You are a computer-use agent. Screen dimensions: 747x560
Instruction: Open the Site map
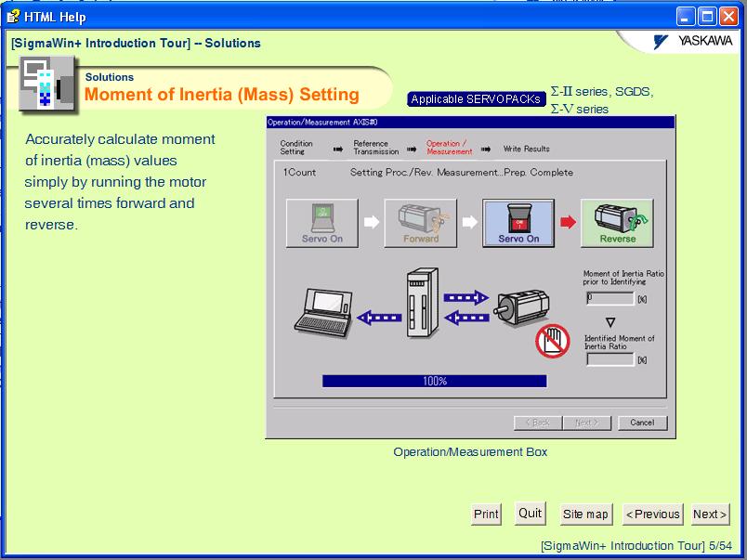[x=585, y=514]
